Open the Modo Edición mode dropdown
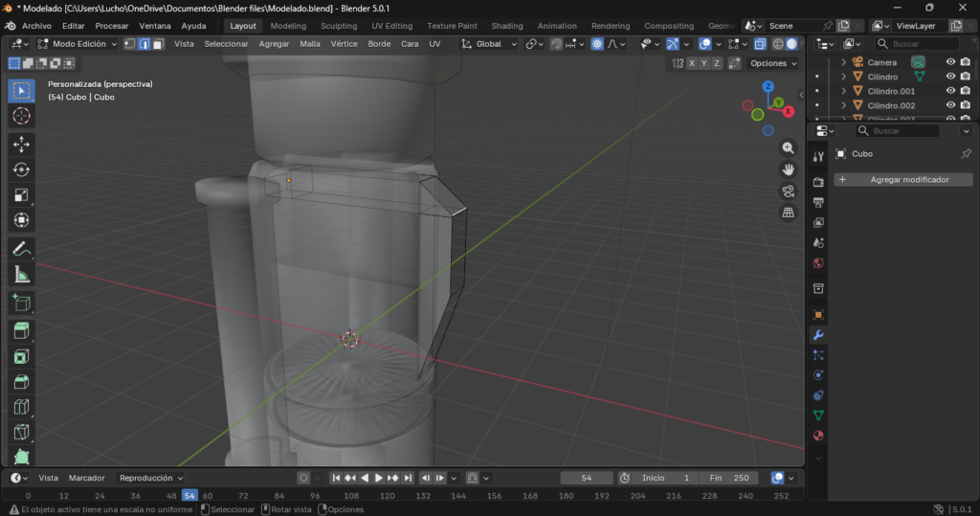 77,44
